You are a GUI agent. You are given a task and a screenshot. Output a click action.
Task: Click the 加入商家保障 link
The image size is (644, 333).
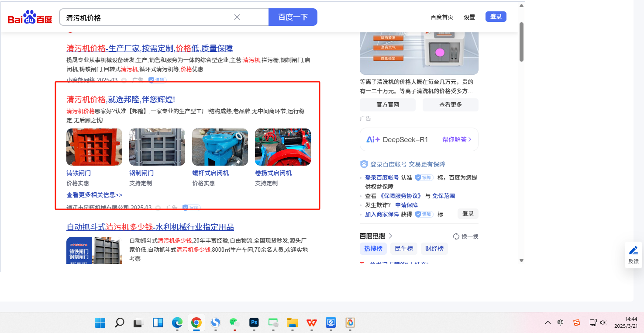tap(382, 214)
